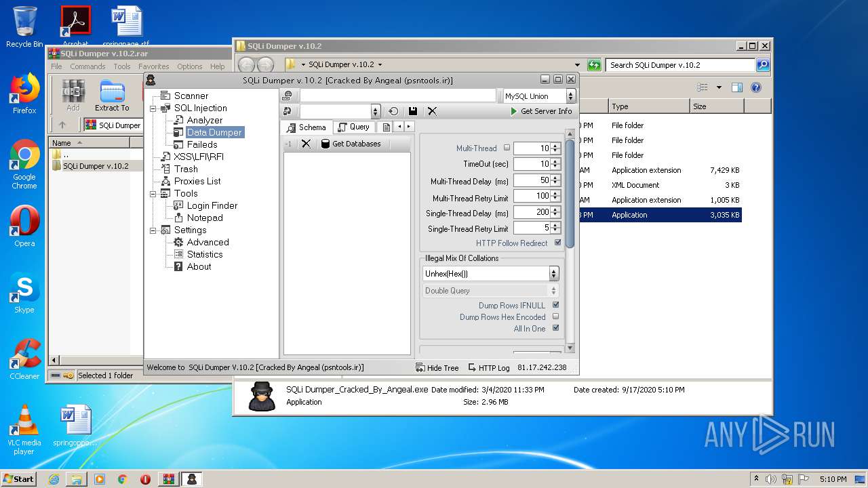Open the VLC media player desktop shortcut
868x488 pixels.
click(24, 430)
